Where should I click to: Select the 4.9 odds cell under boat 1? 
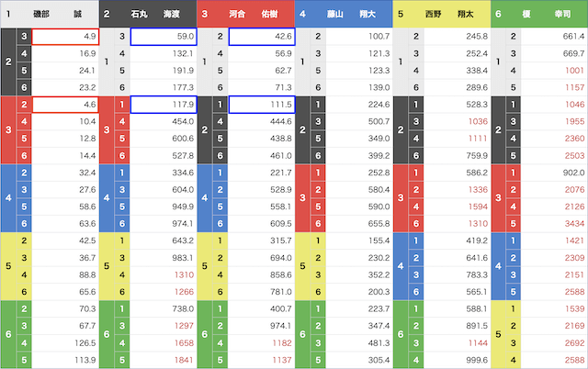(x=64, y=37)
